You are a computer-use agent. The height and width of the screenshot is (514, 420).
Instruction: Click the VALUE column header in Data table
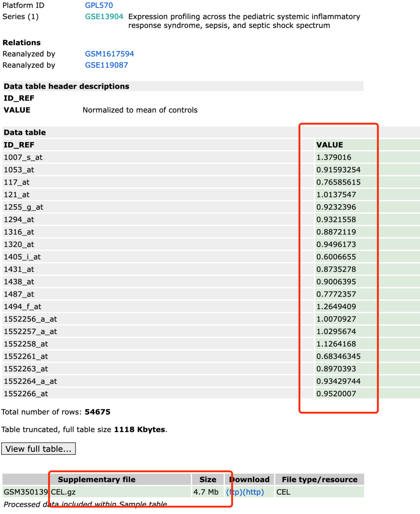[330, 145]
